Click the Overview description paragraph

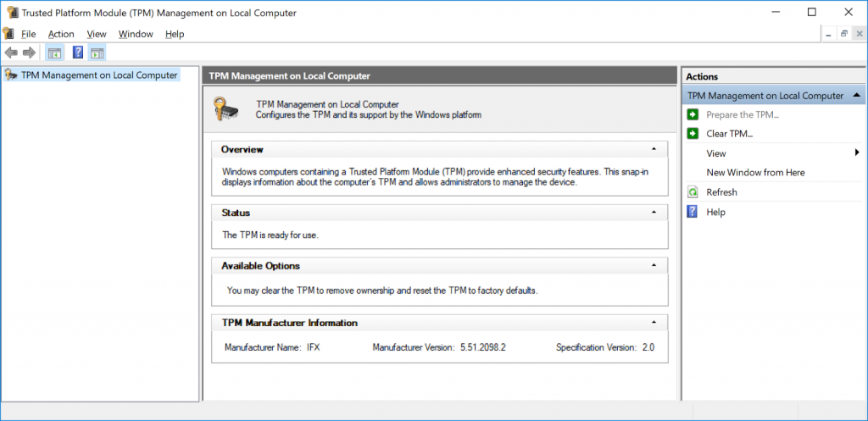(435, 178)
